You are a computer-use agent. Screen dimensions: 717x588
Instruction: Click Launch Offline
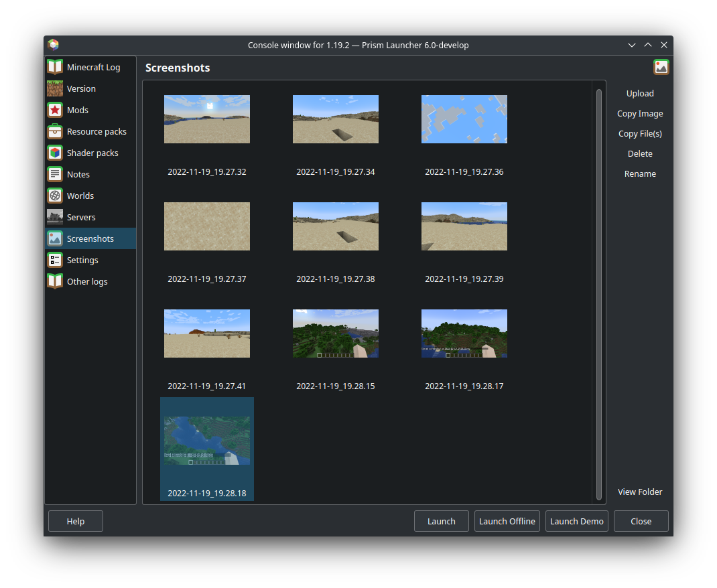click(507, 521)
